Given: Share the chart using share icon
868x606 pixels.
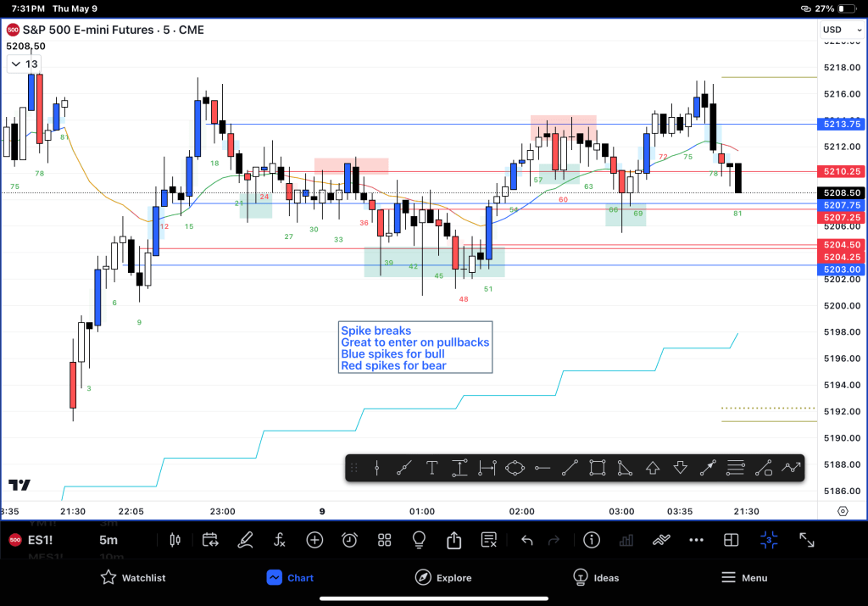Looking at the screenshot, I should click(x=453, y=540).
